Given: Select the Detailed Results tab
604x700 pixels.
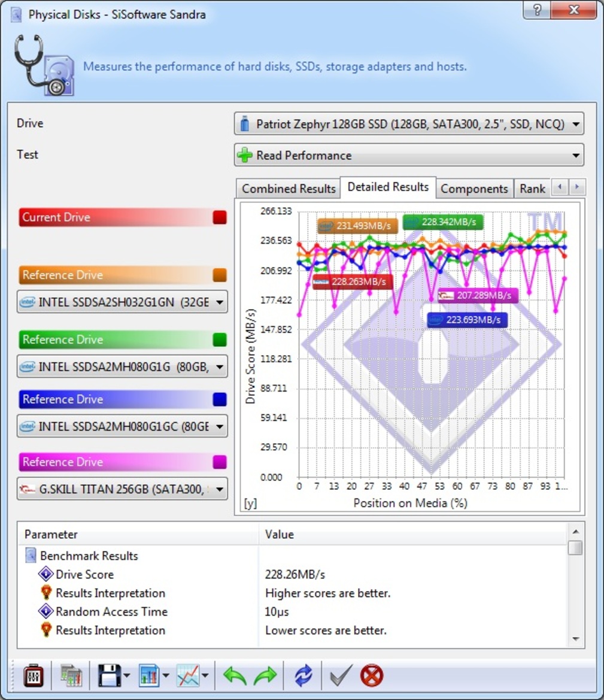Looking at the screenshot, I should [x=388, y=187].
